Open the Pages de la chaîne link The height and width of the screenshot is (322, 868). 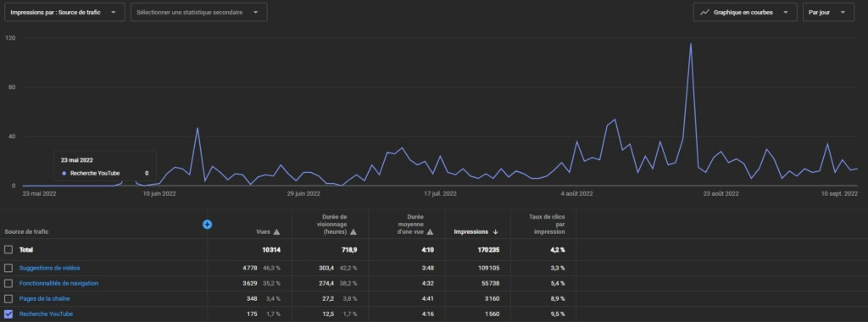pyautogui.click(x=44, y=299)
